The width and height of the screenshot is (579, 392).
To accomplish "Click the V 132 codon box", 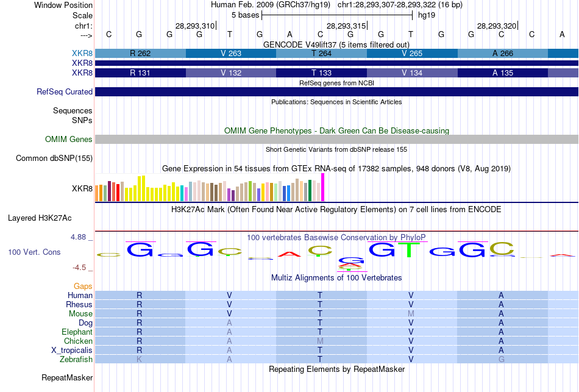I will click(x=231, y=73).
